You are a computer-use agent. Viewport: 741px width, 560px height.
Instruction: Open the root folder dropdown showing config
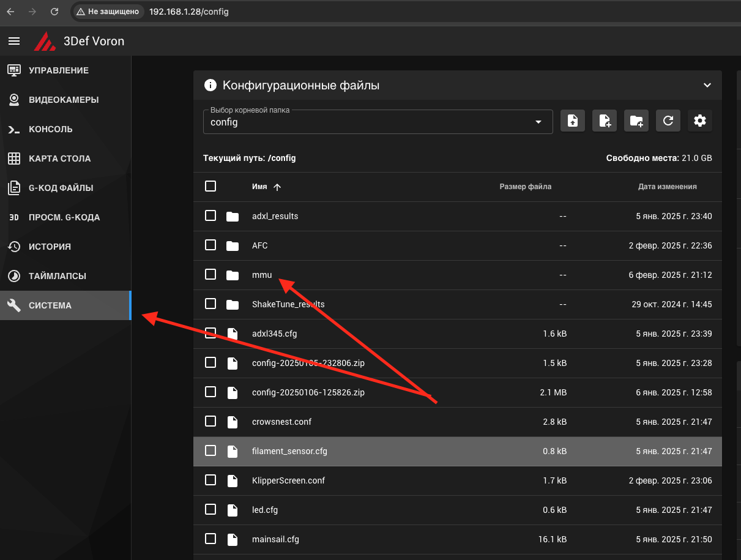(378, 122)
